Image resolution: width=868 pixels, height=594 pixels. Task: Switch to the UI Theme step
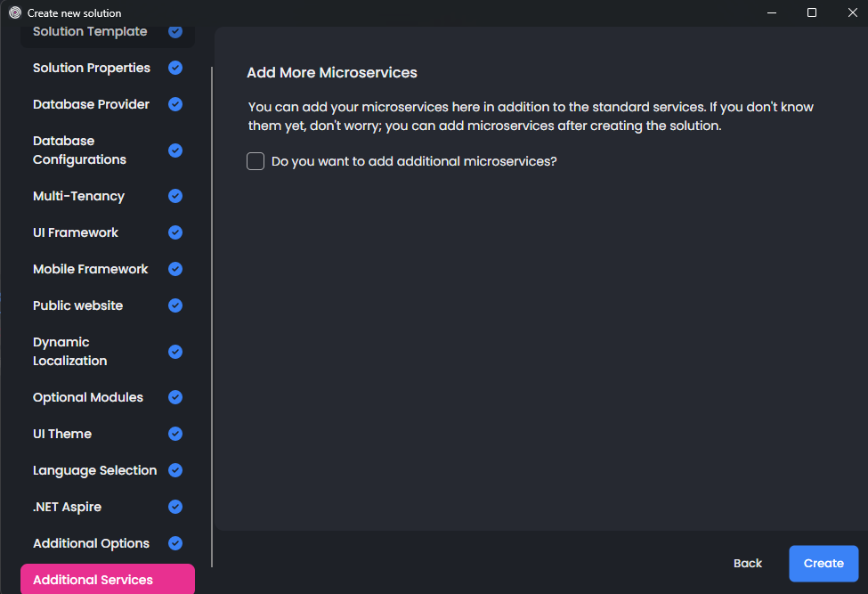tap(62, 434)
